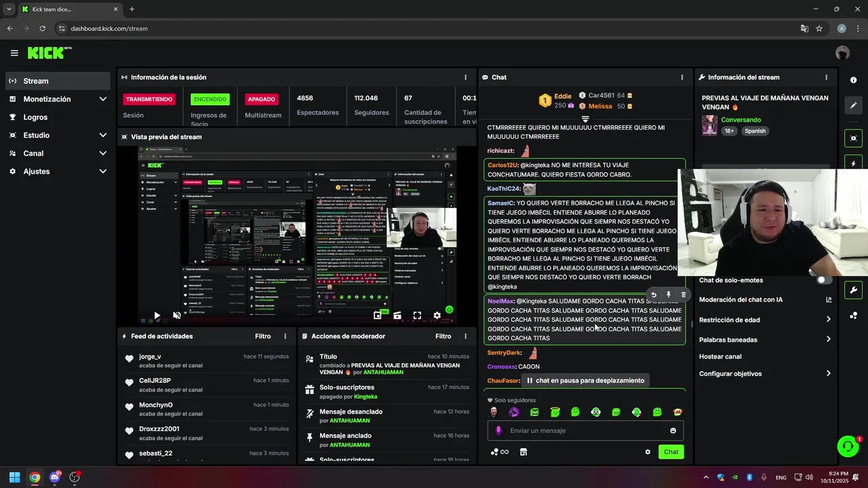Open Moderación del chat con IA
868x488 pixels.
click(765, 300)
